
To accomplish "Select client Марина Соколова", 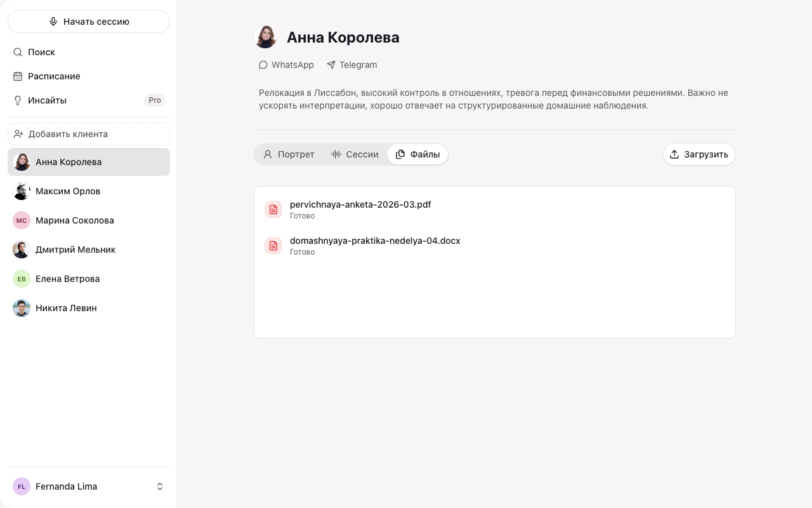I will [x=89, y=220].
